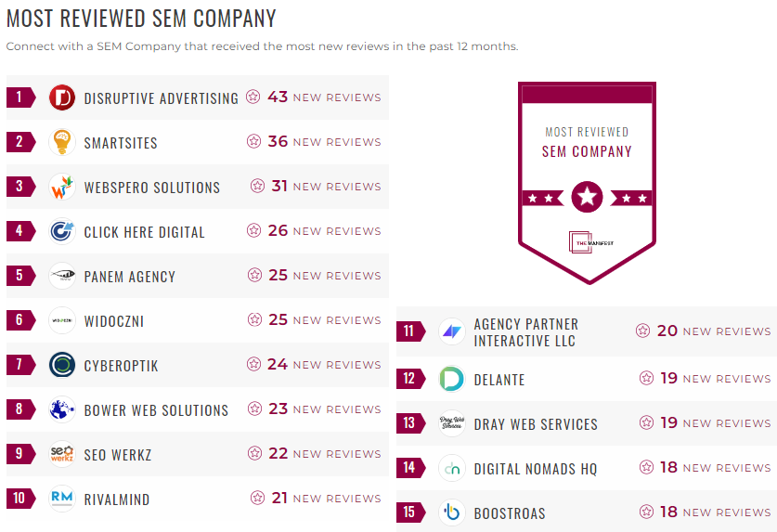Open the Widoczni company link

point(113,321)
